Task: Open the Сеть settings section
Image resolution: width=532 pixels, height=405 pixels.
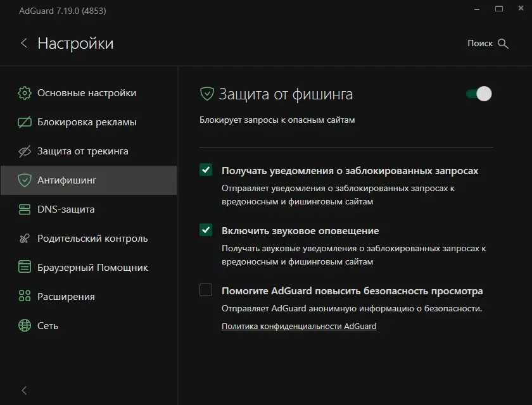Action: 47,326
